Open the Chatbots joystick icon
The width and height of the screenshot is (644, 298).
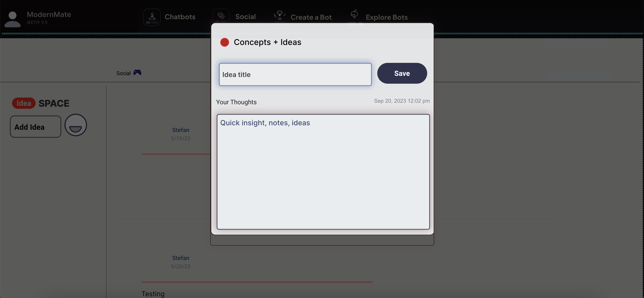click(152, 17)
